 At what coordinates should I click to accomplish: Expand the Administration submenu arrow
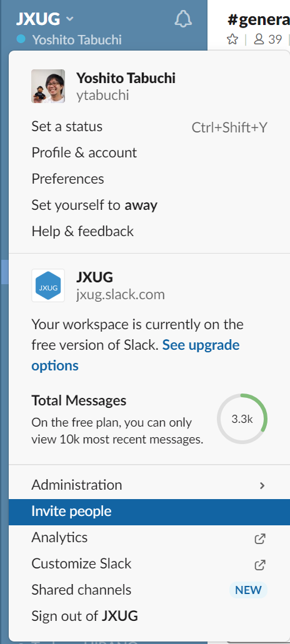(x=262, y=485)
